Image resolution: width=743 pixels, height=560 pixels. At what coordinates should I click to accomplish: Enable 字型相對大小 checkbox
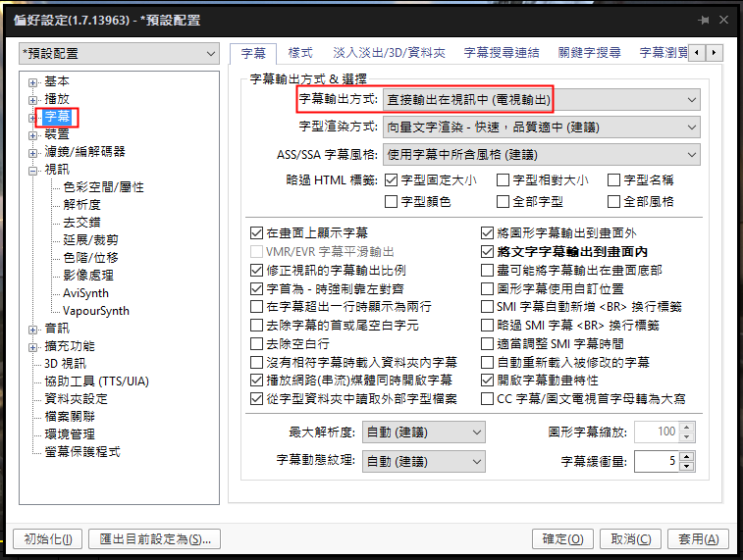[x=503, y=180]
